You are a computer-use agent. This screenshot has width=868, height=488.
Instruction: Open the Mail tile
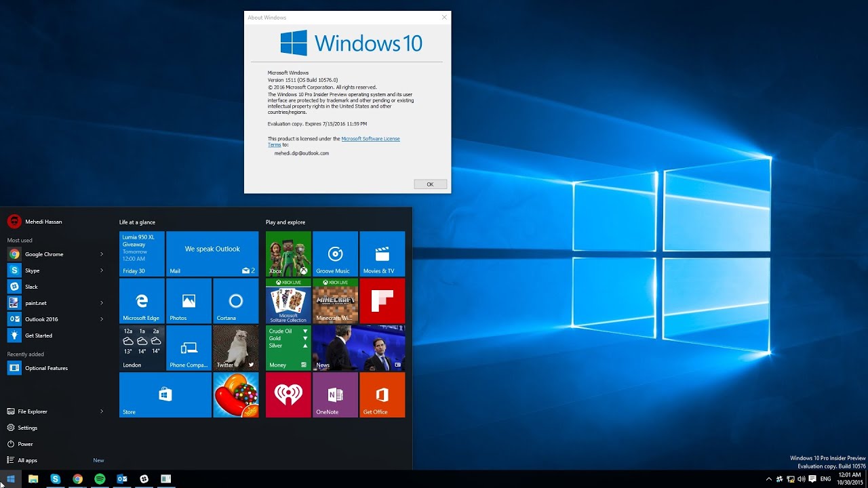pyautogui.click(x=212, y=254)
